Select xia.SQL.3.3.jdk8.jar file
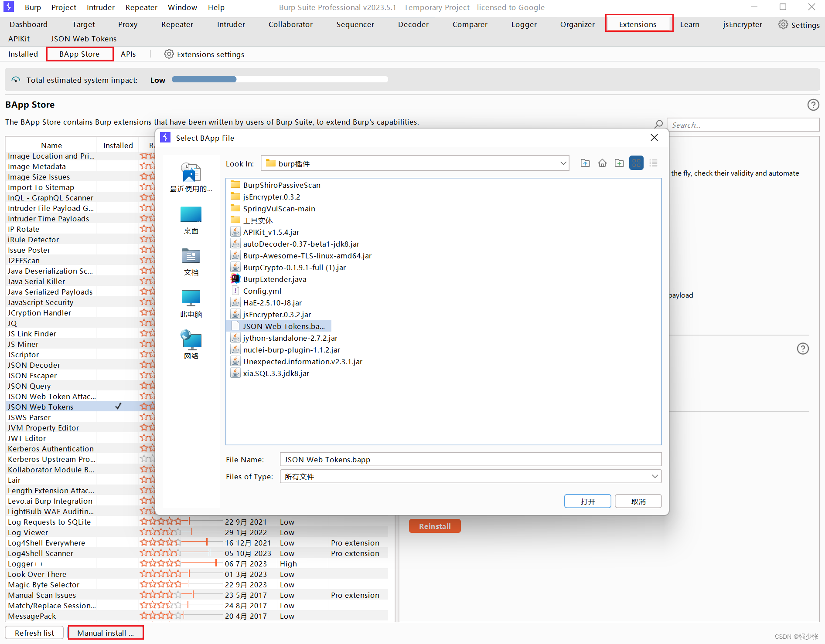Screen dimensions: 825x644 270,373
